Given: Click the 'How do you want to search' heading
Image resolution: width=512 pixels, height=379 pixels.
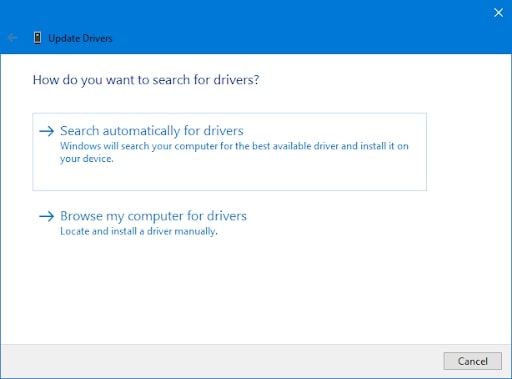Looking at the screenshot, I should tap(146, 80).
